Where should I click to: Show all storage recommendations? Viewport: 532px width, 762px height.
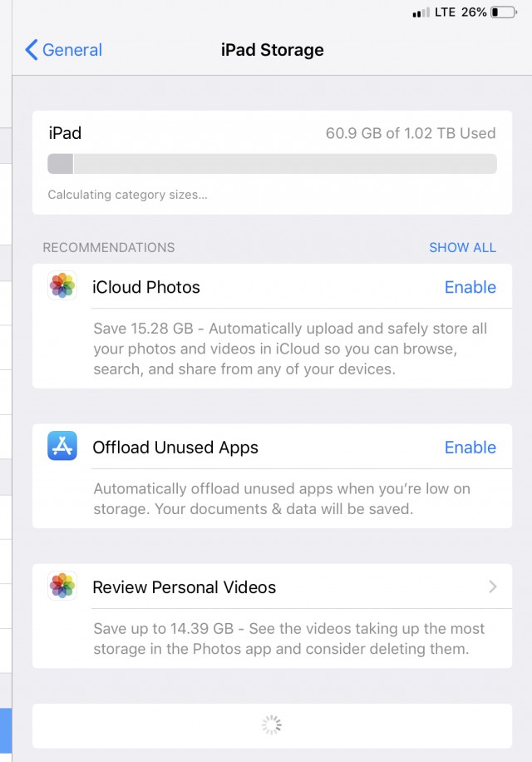(462, 247)
